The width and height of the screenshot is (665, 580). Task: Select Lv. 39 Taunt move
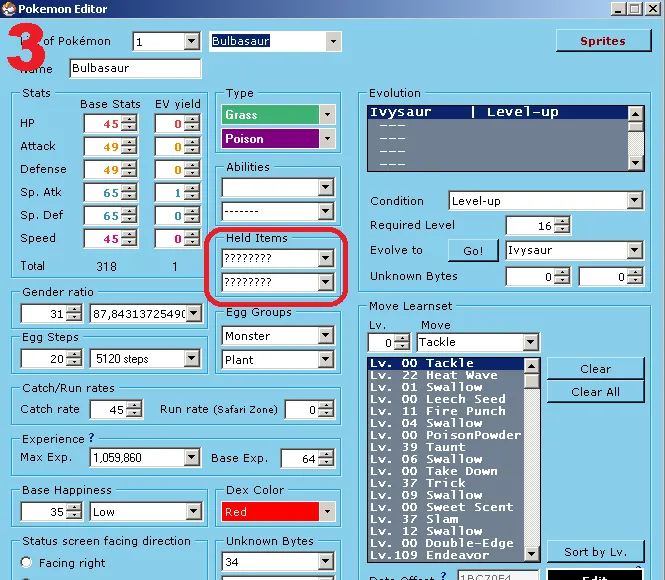446,447
